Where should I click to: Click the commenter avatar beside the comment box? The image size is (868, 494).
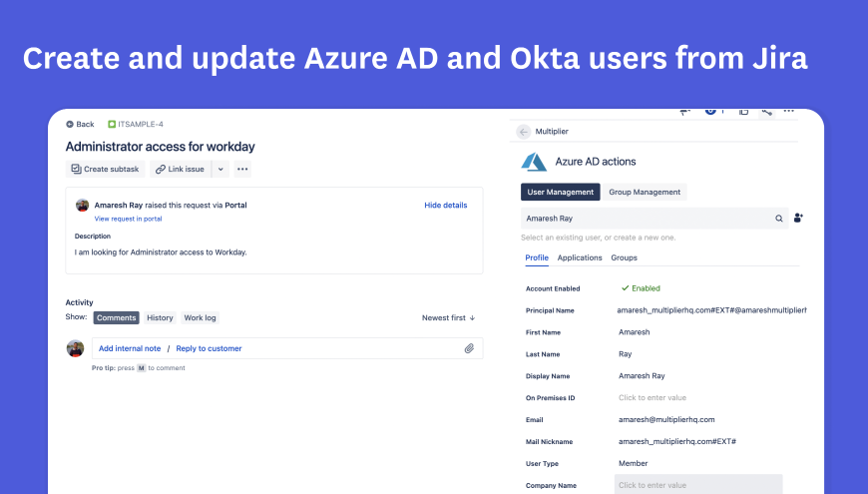[75, 348]
